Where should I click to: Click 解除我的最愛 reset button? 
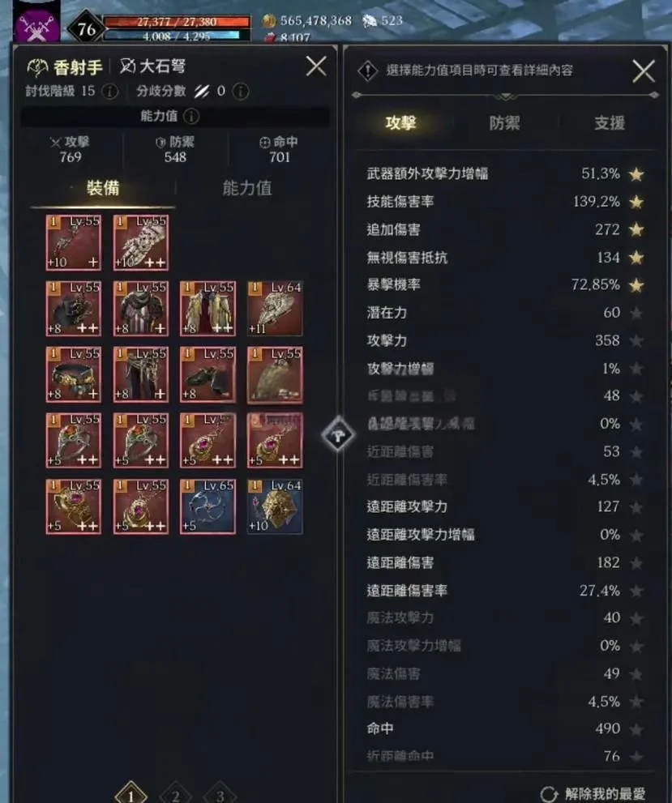(593, 794)
